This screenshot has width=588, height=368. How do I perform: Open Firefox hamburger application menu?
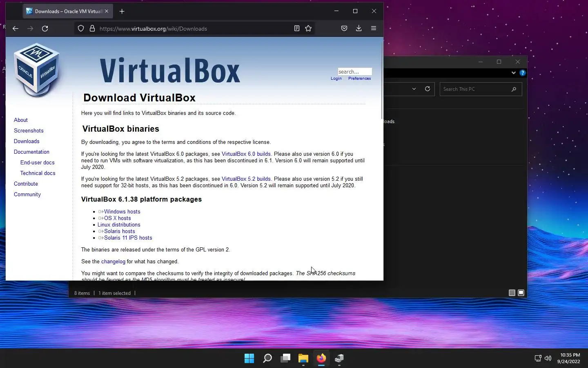(x=373, y=29)
